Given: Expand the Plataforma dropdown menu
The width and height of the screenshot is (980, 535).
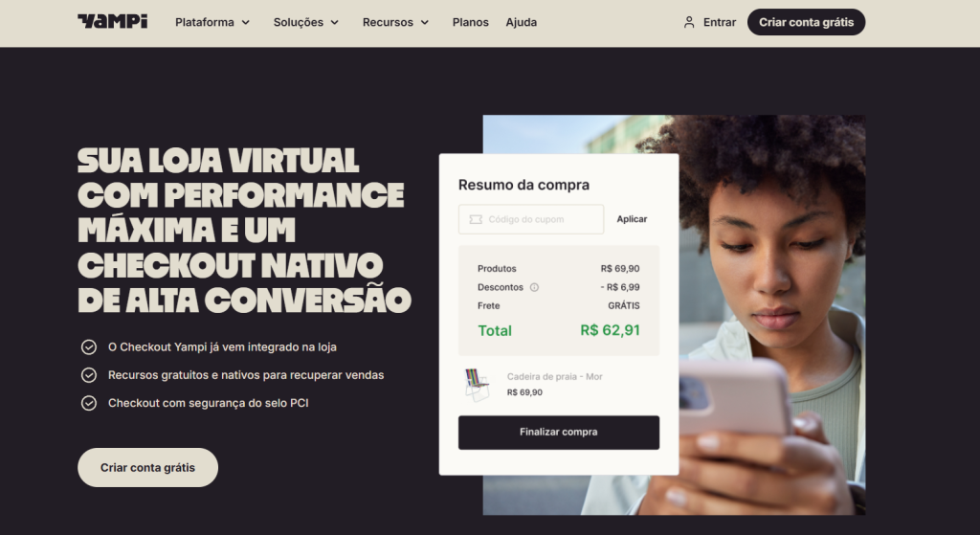Looking at the screenshot, I should click(212, 23).
